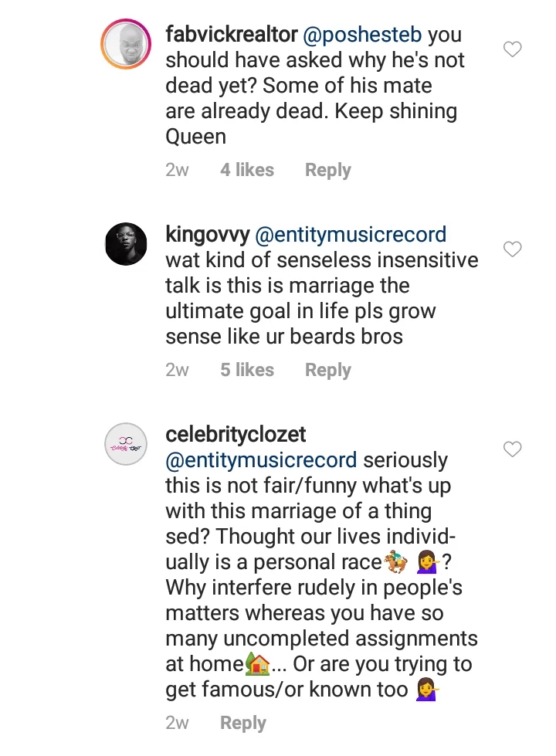View the 5 likes on kingovvy's comment

click(x=246, y=370)
